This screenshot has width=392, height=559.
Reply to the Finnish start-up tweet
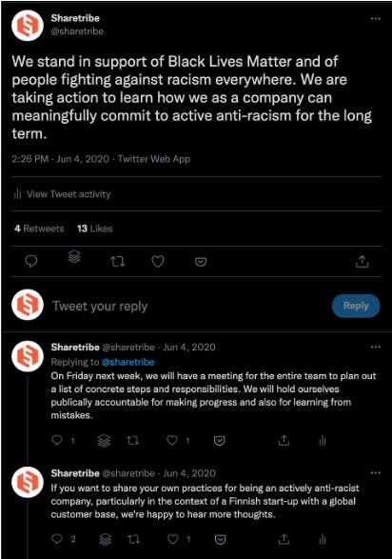tap(57, 539)
